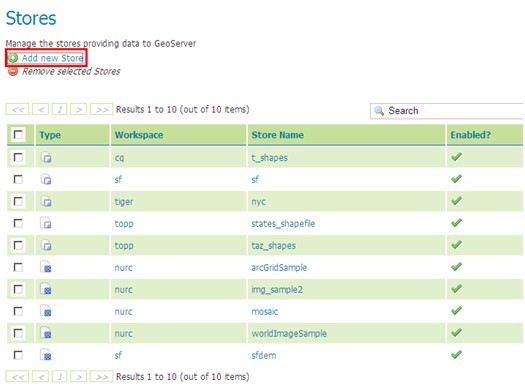The height and width of the screenshot is (390, 525).
Task: Check the box for the sfdem store
Action: click(x=18, y=355)
